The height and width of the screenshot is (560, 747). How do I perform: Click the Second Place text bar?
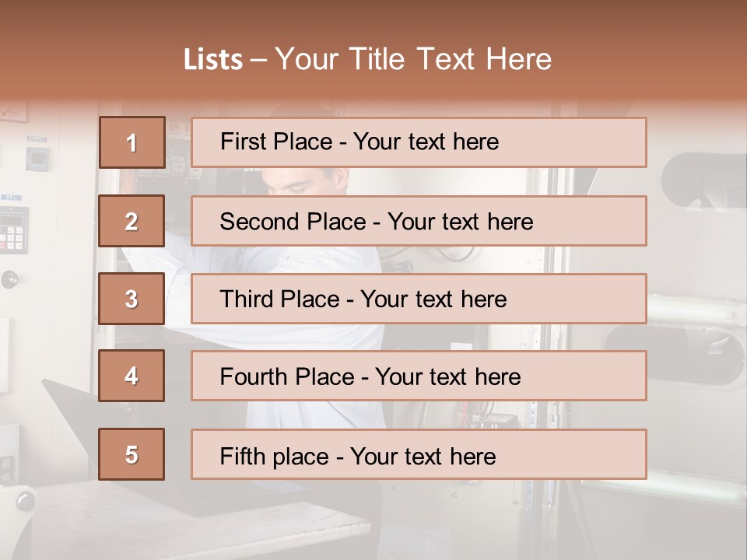[419, 221]
